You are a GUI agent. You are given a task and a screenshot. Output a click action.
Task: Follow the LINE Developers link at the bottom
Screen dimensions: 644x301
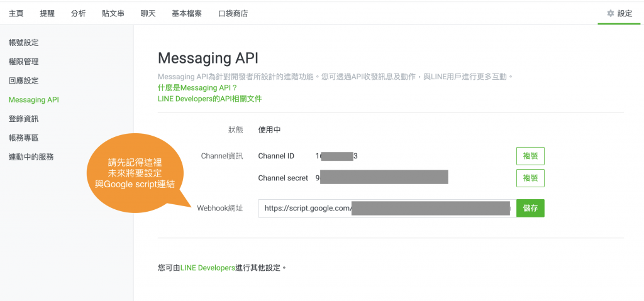click(x=208, y=268)
